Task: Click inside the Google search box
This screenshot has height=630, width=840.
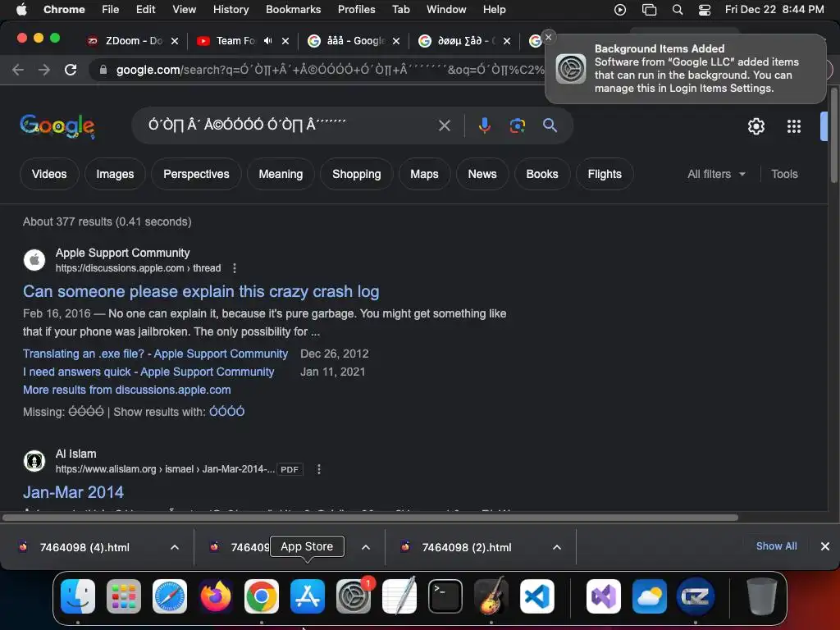Action: click(x=290, y=126)
